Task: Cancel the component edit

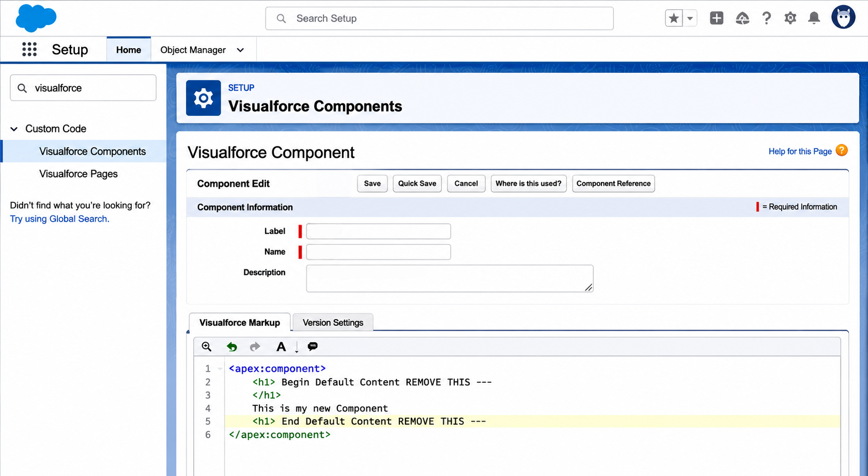Action: pyautogui.click(x=466, y=183)
